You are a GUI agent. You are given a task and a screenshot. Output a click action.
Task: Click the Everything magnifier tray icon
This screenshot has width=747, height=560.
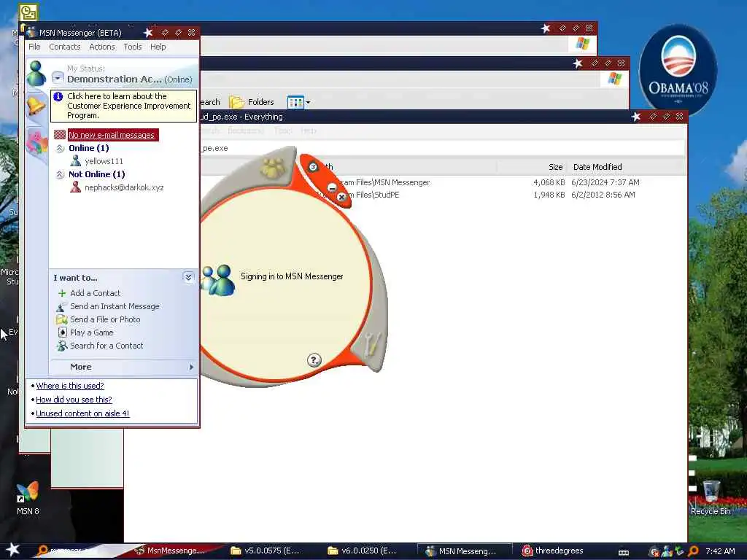pyautogui.click(x=693, y=551)
